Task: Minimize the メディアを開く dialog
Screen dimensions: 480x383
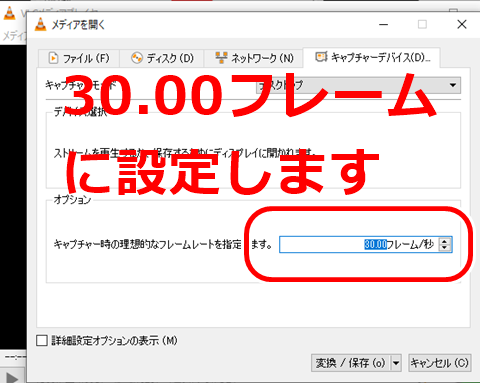Action: point(384,24)
